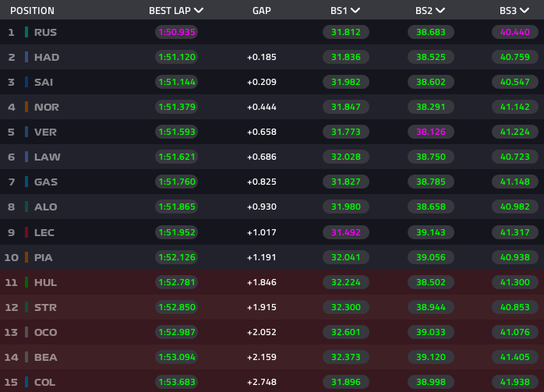The height and width of the screenshot is (392, 544).
Task: Click RUS purple BS3 time 40.440
Action: 516,32
